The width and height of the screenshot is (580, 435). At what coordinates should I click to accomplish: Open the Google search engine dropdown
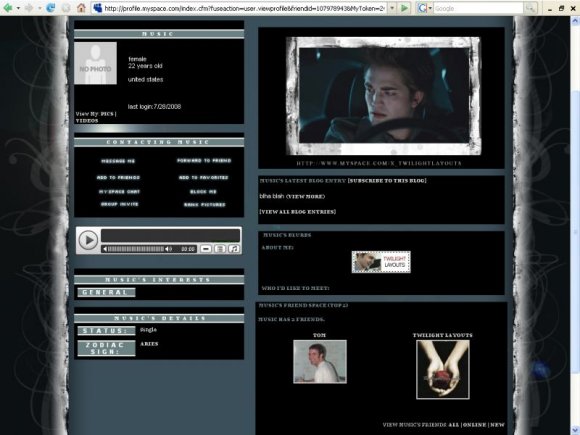point(430,8)
